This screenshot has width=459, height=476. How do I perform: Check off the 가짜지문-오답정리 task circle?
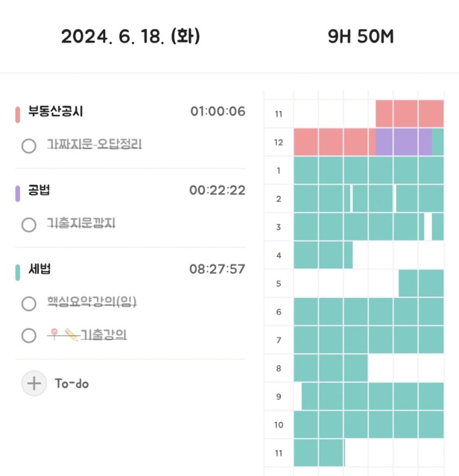click(x=29, y=146)
